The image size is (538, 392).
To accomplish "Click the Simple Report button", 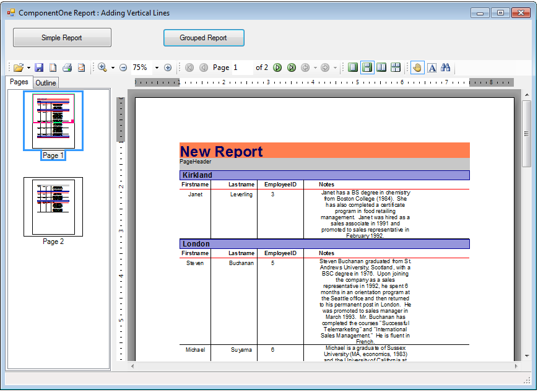I will pyautogui.click(x=62, y=38).
